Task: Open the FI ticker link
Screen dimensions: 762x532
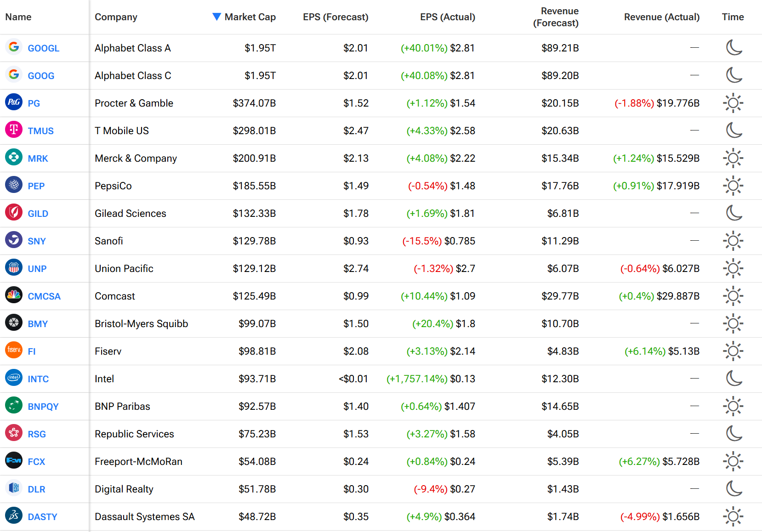Action: [x=32, y=351]
